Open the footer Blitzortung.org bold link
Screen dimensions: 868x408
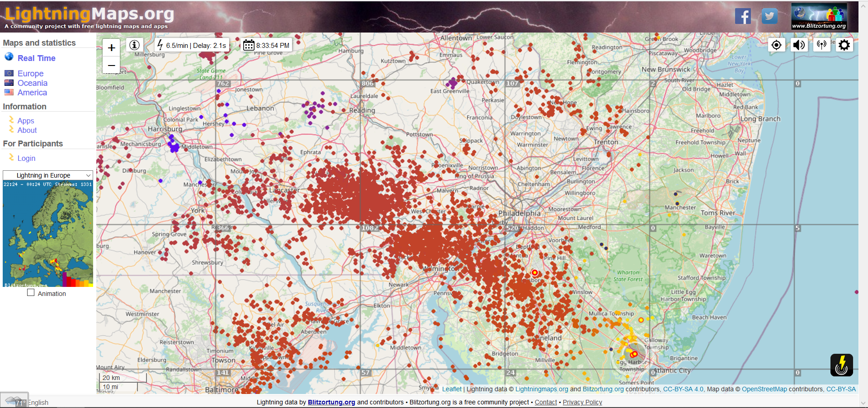tap(331, 402)
